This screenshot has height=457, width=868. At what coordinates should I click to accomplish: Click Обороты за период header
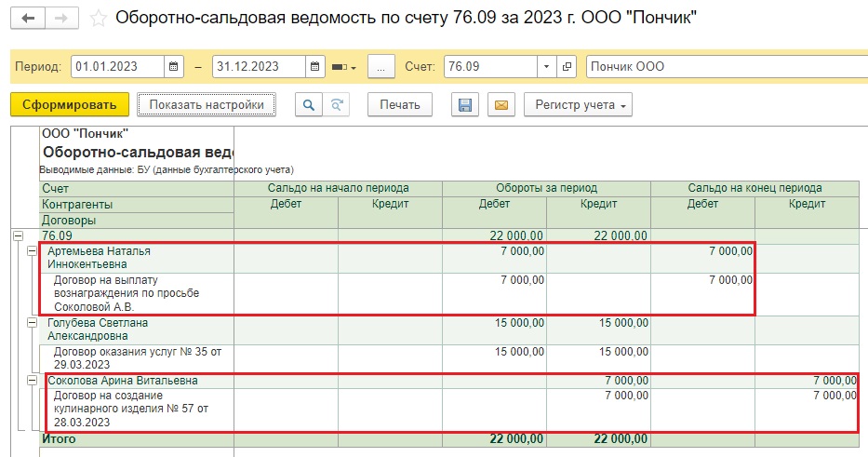click(546, 188)
